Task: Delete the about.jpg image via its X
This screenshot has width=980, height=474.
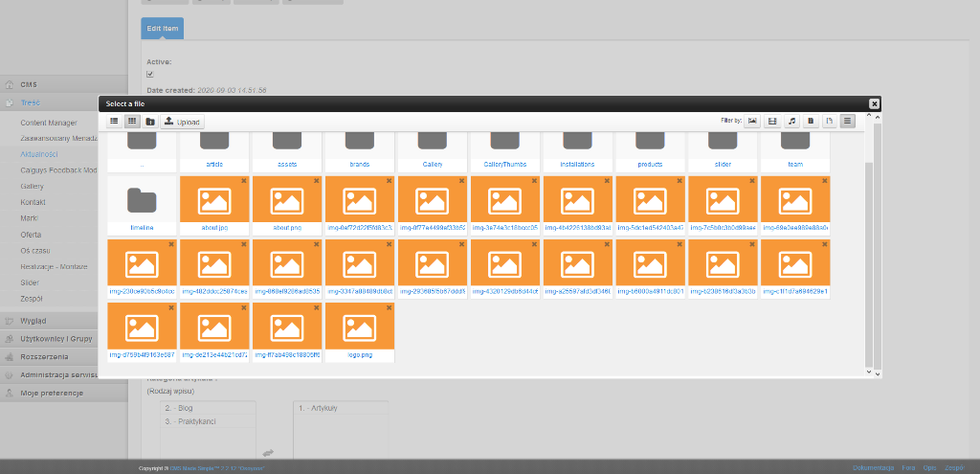Action: 244,180
